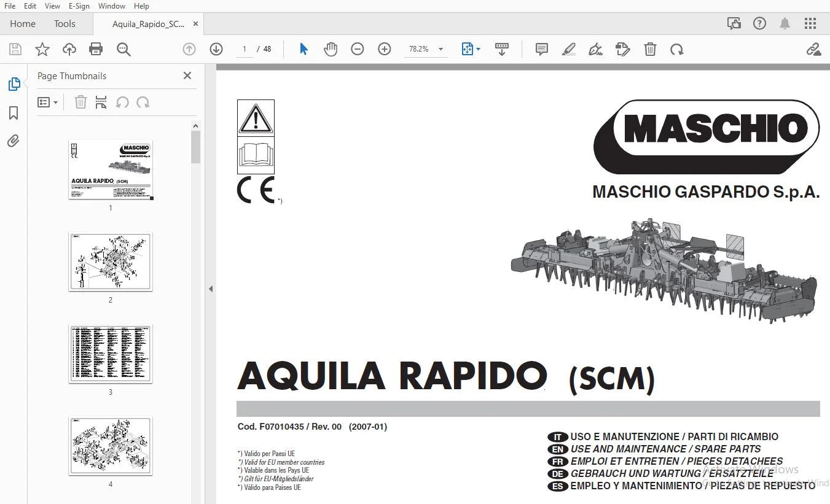Add a sticky note comment

[542, 49]
